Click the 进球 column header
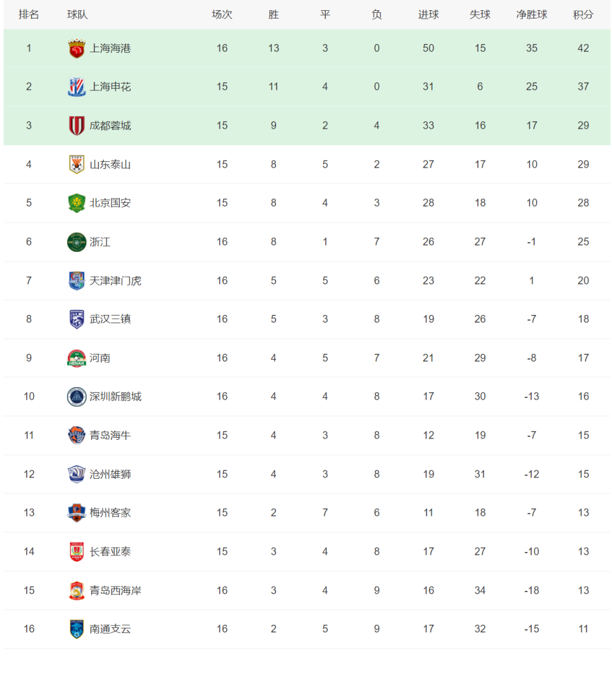Viewport: 612px width, 700px height. [428, 15]
